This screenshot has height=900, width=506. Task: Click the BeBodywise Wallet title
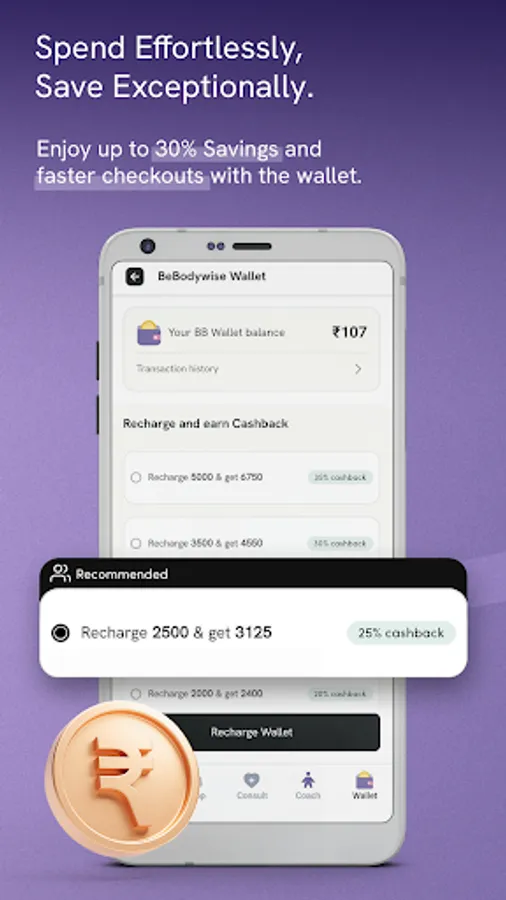click(212, 276)
